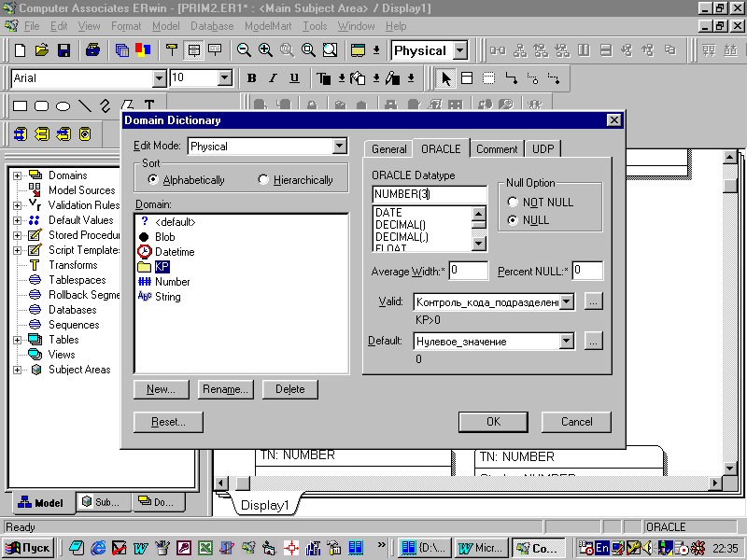Click the New file toolbar icon

pyautogui.click(x=20, y=50)
